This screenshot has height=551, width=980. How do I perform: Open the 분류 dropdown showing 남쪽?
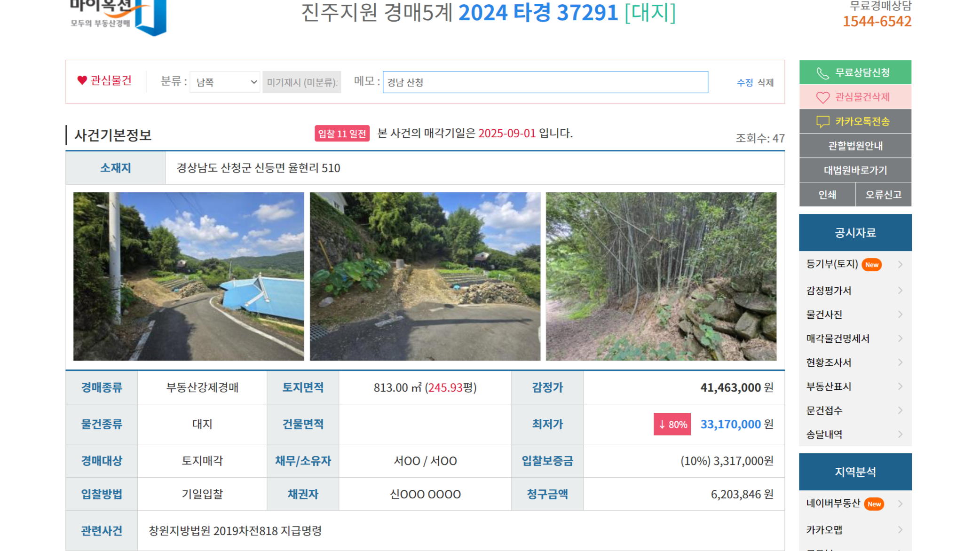[x=225, y=82]
